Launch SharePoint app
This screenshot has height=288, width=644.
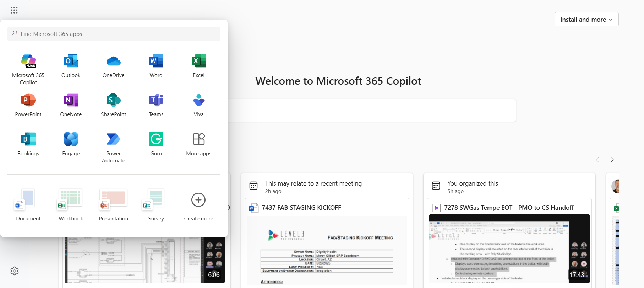click(113, 105)
